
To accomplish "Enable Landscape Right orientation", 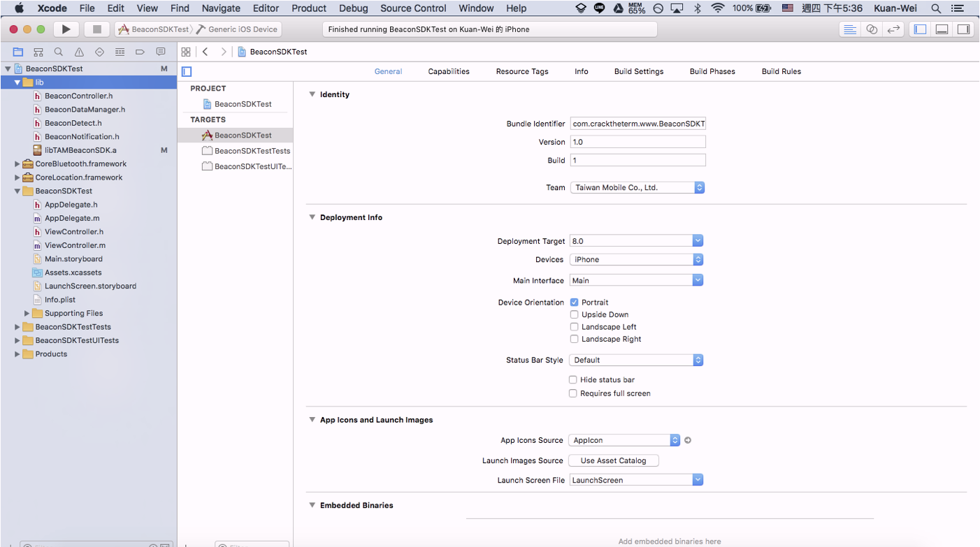I will (x=575, y=339).
